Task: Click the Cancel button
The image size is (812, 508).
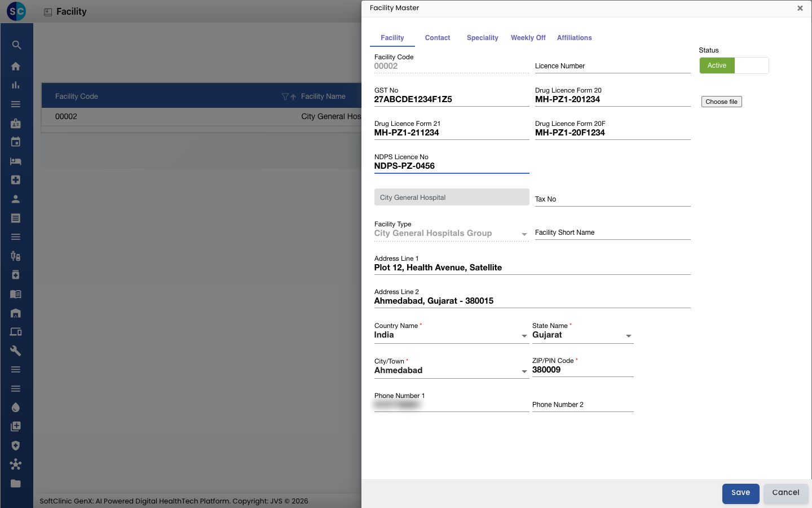Action: point(785,493)
